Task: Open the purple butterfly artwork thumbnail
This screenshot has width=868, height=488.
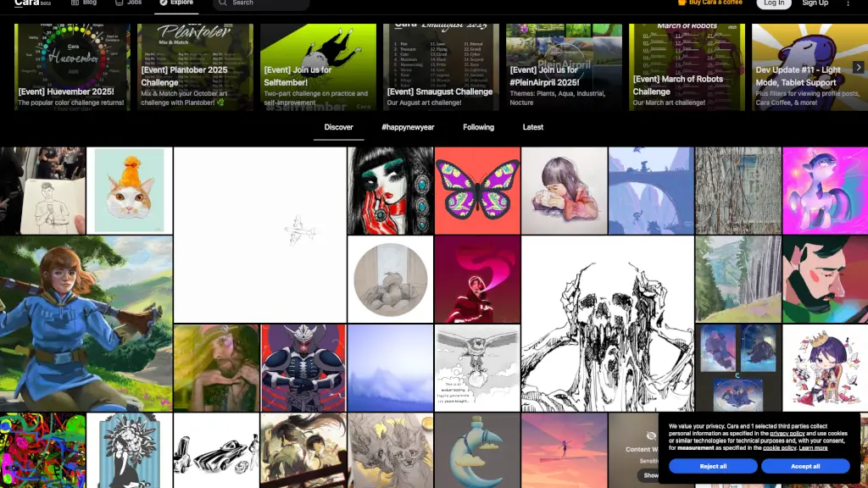Action: coord(477,191)
